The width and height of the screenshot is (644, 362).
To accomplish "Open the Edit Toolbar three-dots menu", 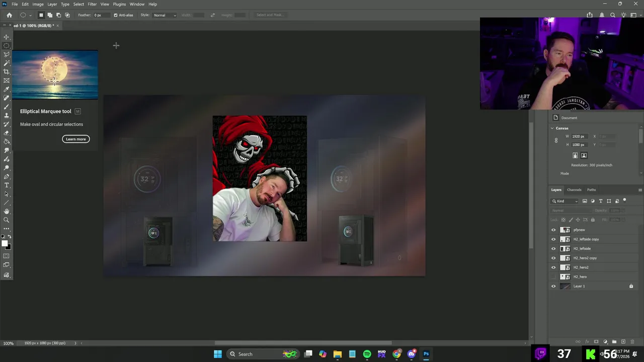I will tap(7, 229).
